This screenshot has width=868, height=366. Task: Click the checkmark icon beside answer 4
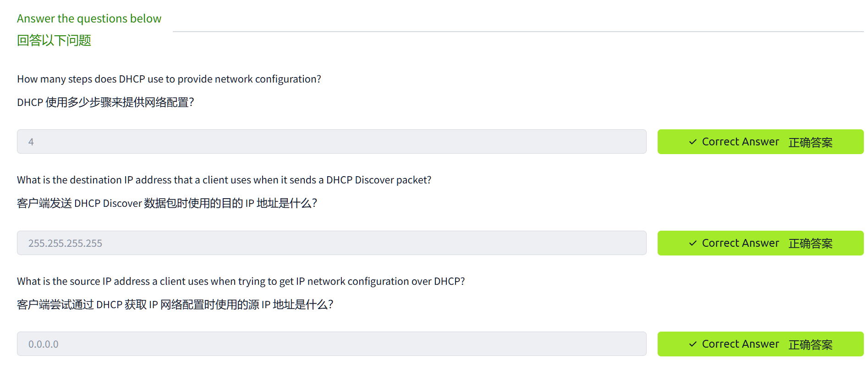[x=692, y=142]
